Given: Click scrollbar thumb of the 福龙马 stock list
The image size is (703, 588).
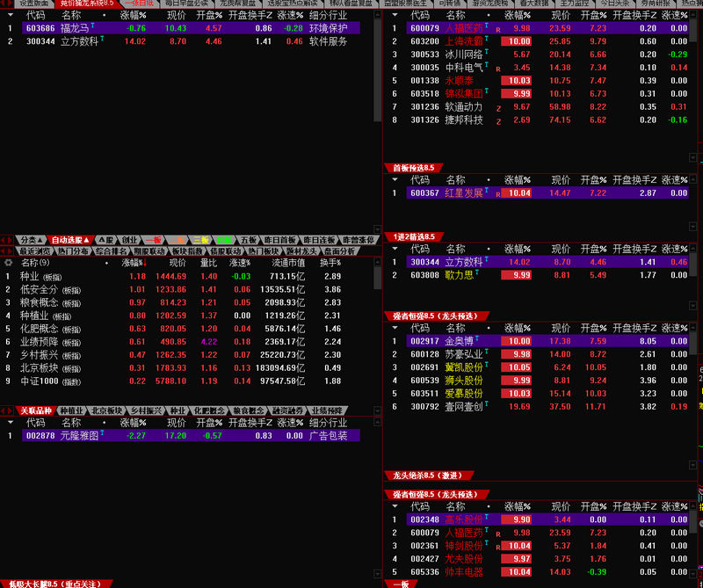Looking at the screenshot, I should (x=377, y=69).
